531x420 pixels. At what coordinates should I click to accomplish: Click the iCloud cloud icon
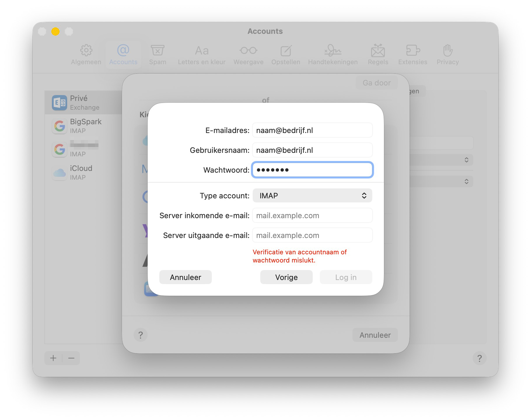point(60,173)
